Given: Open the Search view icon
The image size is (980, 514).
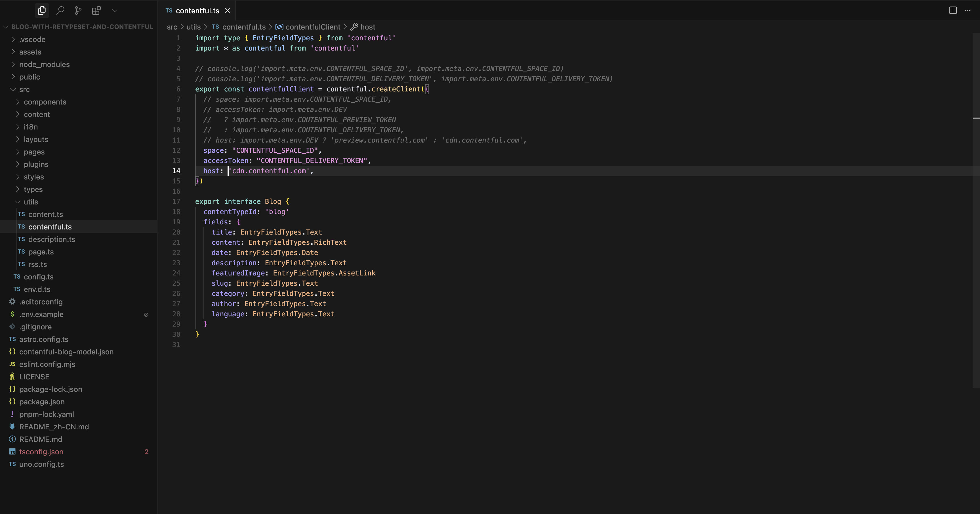Looking at the screenshot, I should pos(60,11).
